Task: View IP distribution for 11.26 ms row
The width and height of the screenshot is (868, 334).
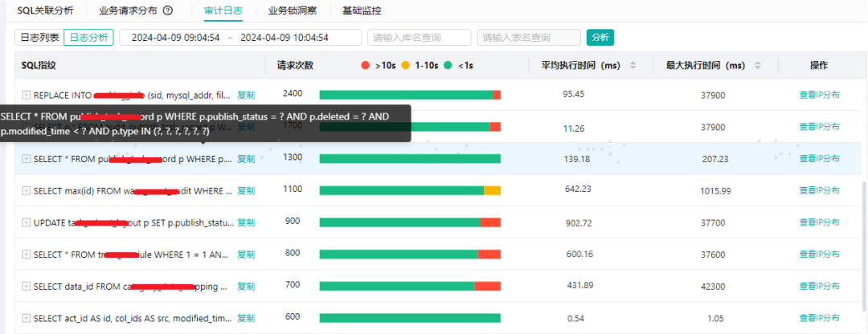Action: pyautogui.click(x=819, y=127)
